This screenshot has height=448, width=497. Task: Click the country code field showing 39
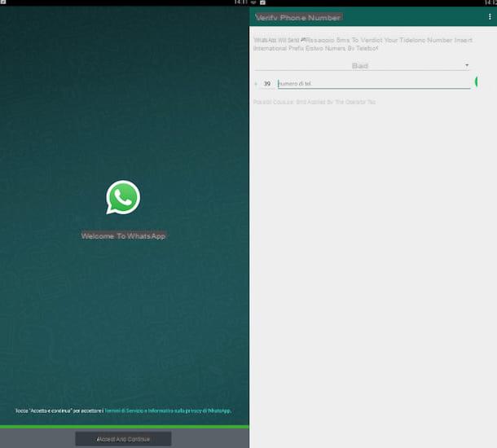[267, 84]
